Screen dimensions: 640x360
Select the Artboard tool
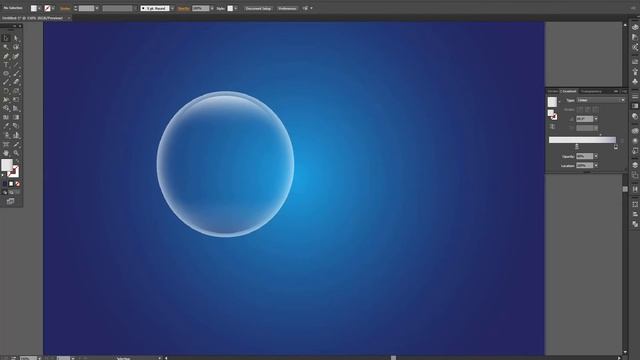point(6,144)
